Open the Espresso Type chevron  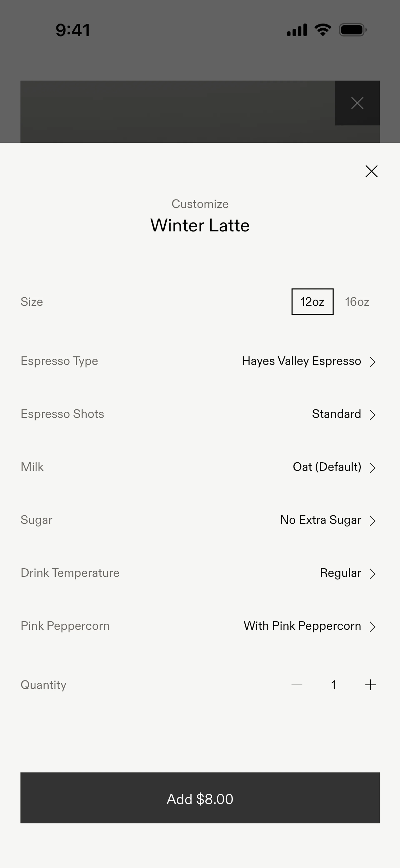tap(372, 362)
